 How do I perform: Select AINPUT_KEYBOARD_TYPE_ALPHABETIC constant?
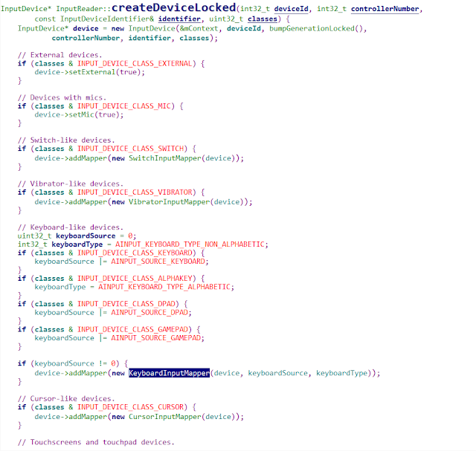click(164, 287)
